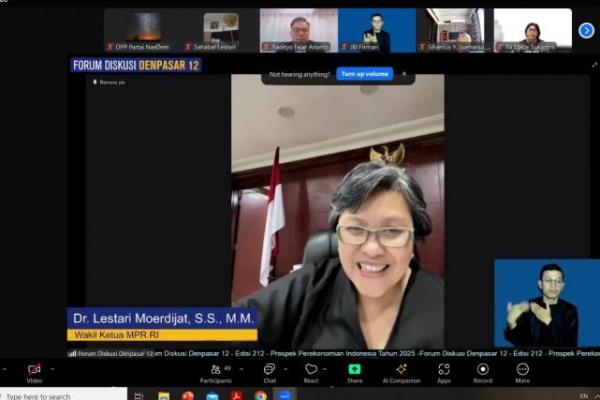
Task: Open Task View from the taskbar
Action: click(139, 396)
